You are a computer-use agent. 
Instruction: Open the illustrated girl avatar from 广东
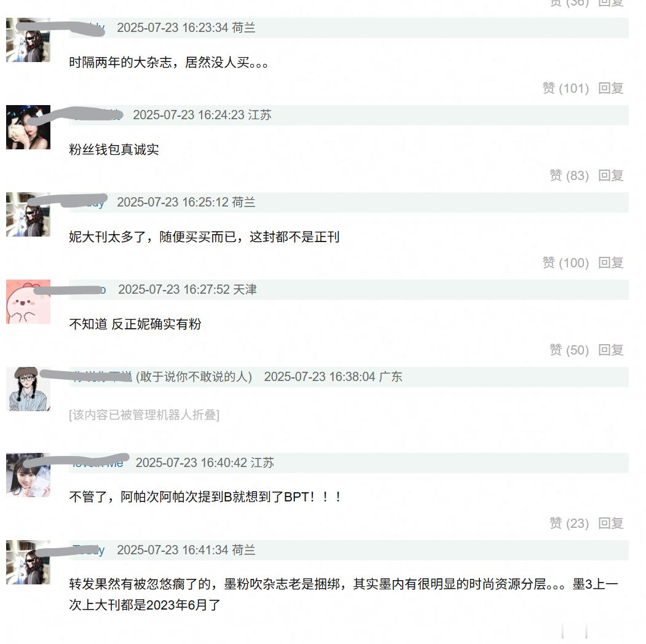click(28, 389)
